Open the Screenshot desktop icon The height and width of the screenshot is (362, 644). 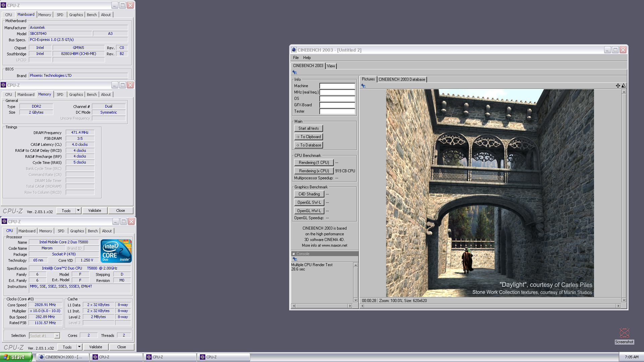pos(624,336)
